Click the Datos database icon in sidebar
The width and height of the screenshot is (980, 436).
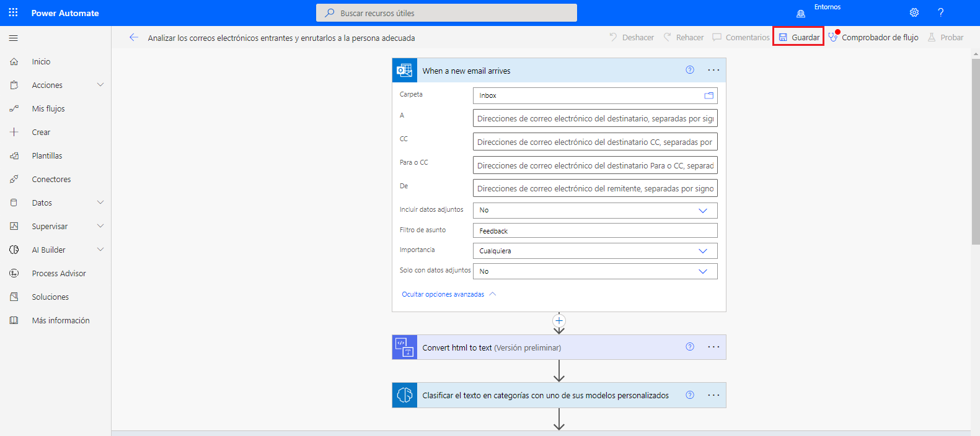[14, 203]
